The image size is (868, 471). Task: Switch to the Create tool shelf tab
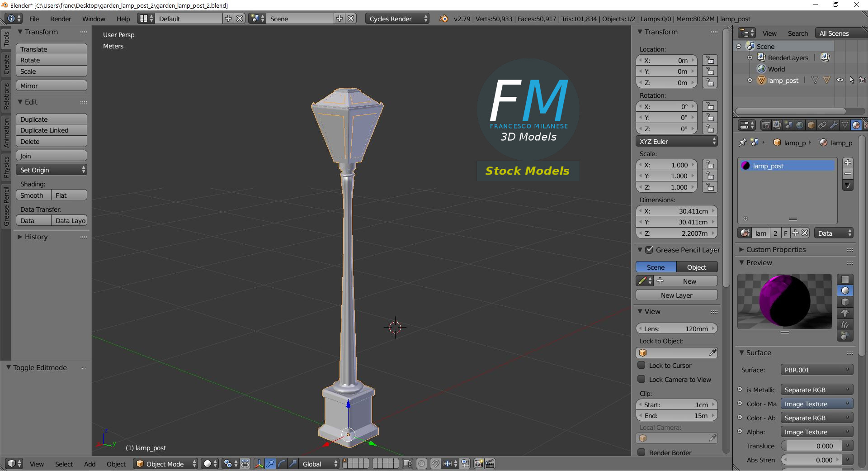tap(6, 65)
